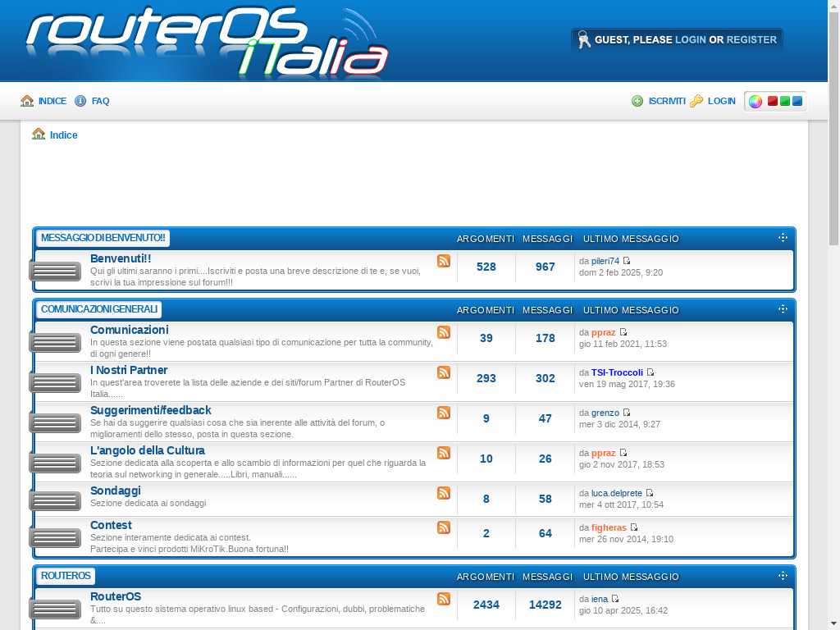Screen dimensions: 840x630
Task: Open profile of user luca.delprete
Action: pos(617,493)
